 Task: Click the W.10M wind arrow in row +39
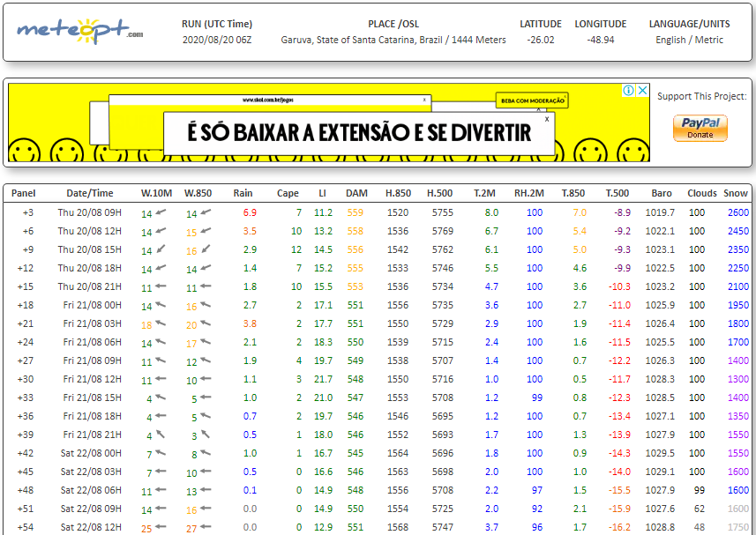(x=161, y=435)
